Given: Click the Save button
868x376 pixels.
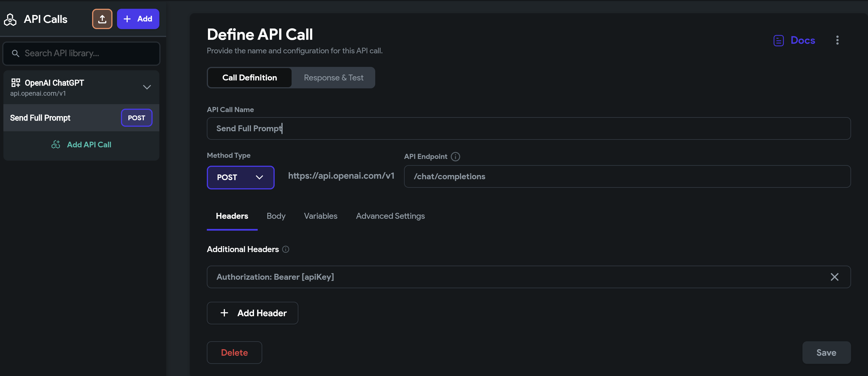Looking at the screenshot, I should (826, 353).
